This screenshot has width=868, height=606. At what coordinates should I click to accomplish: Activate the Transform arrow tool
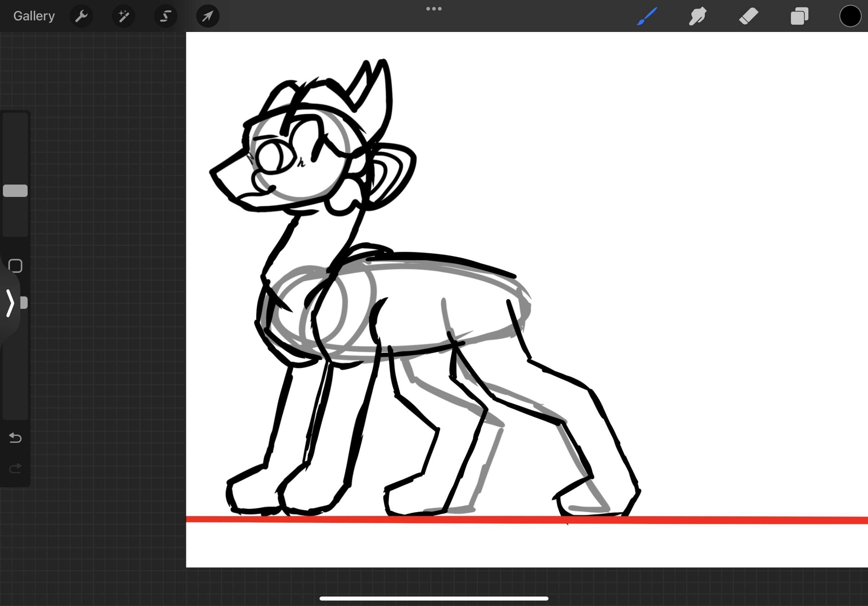point(207,16)
